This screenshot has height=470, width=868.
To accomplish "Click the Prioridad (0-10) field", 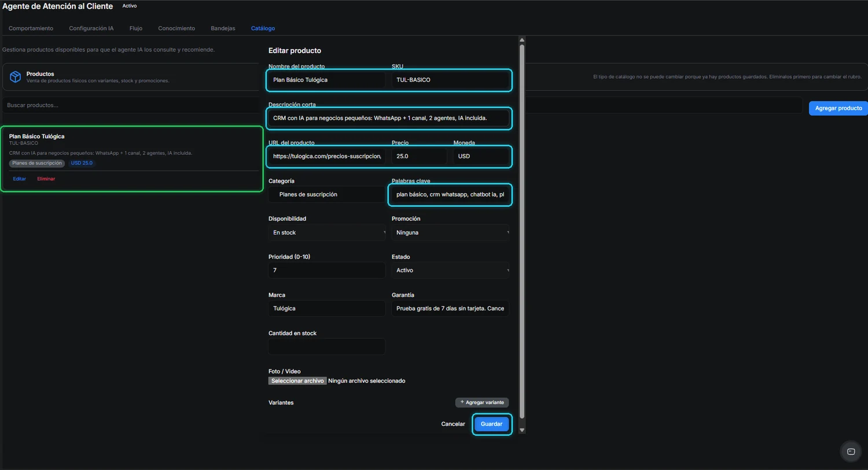I will click(327, 270).
